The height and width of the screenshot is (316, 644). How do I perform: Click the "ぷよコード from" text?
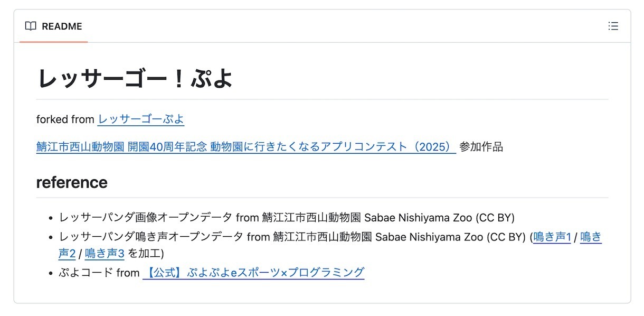coord(99,273)
